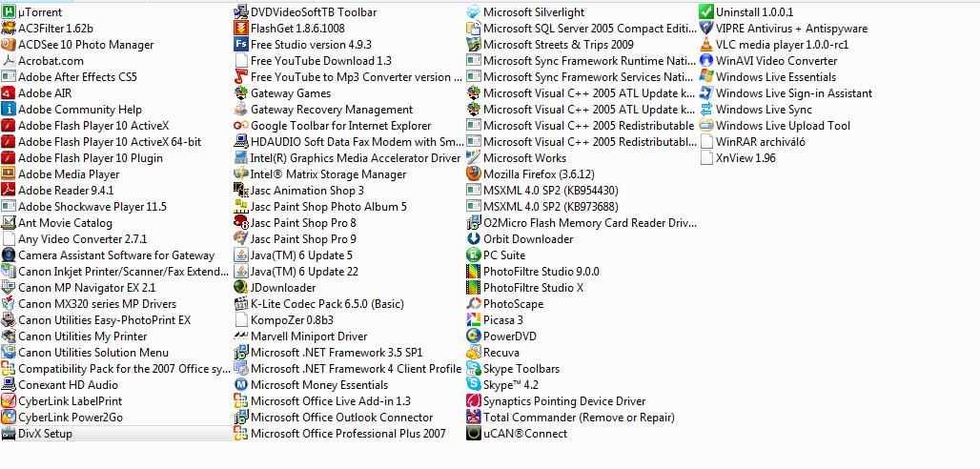980x469 pixels.
Task: Click "Camera Assistant Software for Gateway"
Action: pyautogui.click(x=116, y=255)
